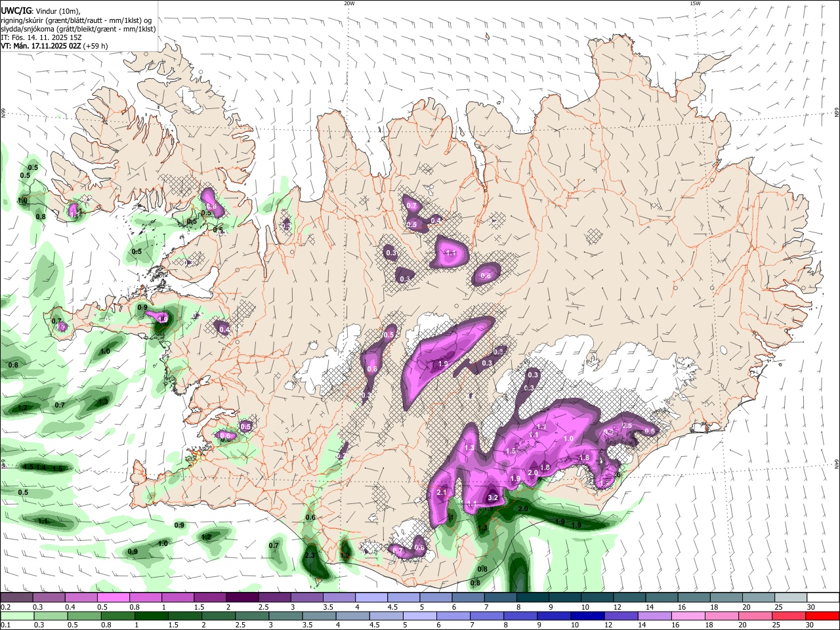The height and width of the screenshot is (630, 840).
Task: Click the lavender 14–16 swatch in lower legend
Action: click(654, 616)
